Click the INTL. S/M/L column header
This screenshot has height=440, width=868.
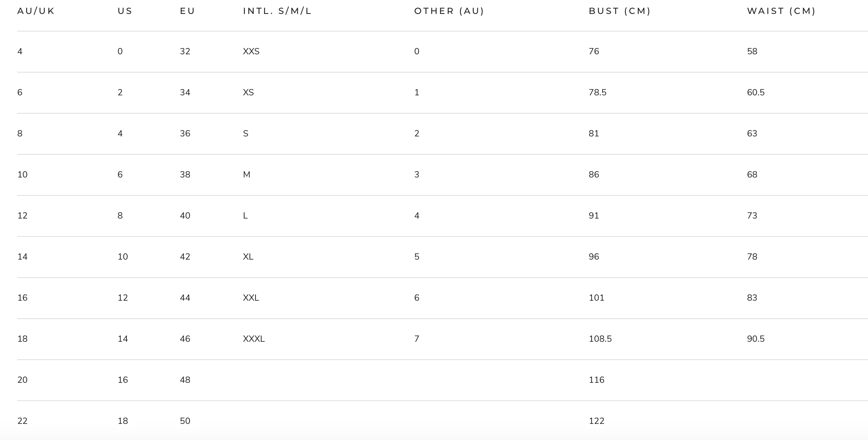pyautogui.click(x=277, y=11)
